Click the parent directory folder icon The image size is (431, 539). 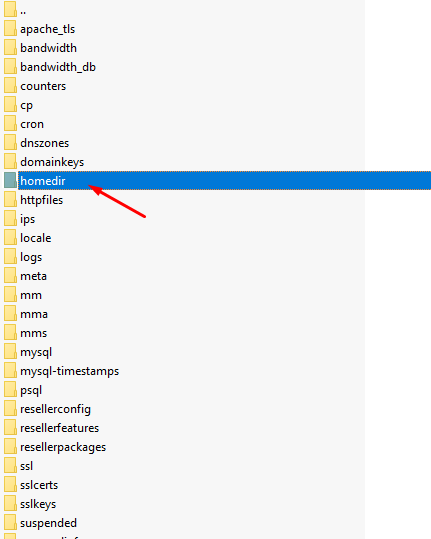pyautogui.click(x=10, y=10)
